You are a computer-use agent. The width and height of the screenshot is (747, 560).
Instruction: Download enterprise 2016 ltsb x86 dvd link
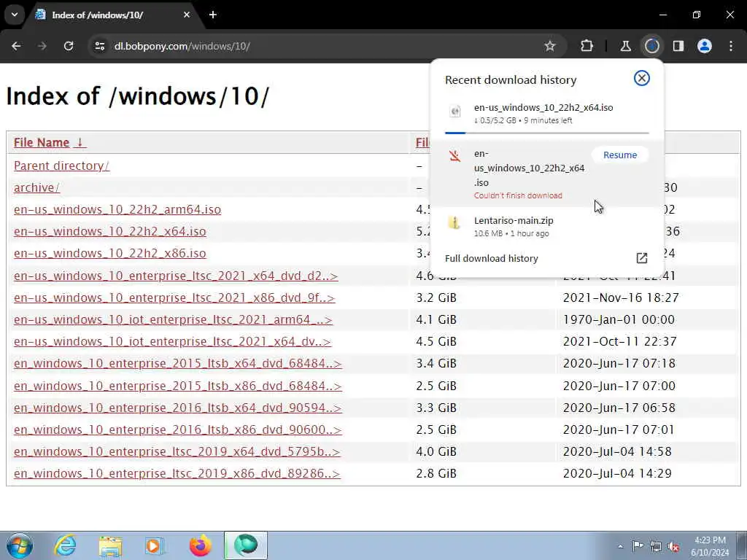[178, 429]
